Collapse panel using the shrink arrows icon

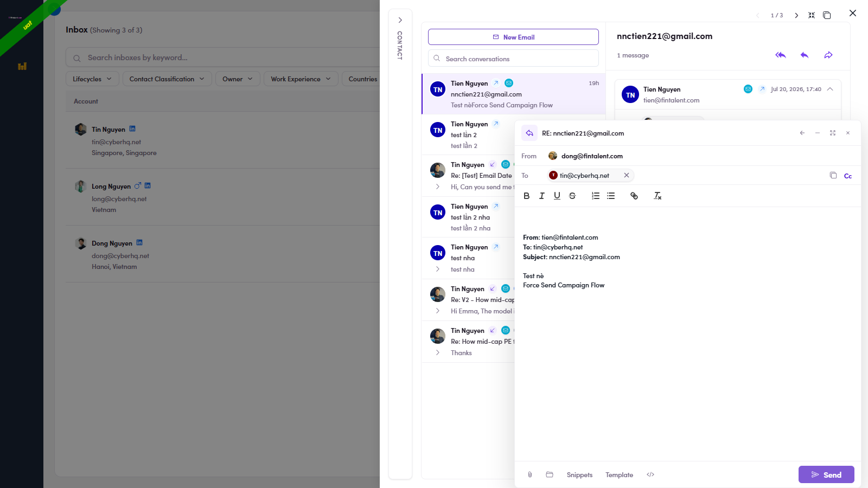(812, 15)
